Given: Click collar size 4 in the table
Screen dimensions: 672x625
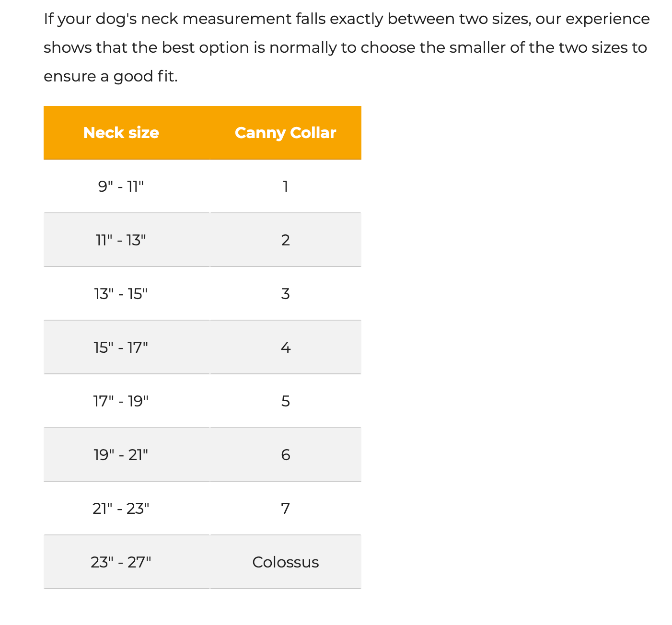Looking at the screenshot, I should [285, 347].
